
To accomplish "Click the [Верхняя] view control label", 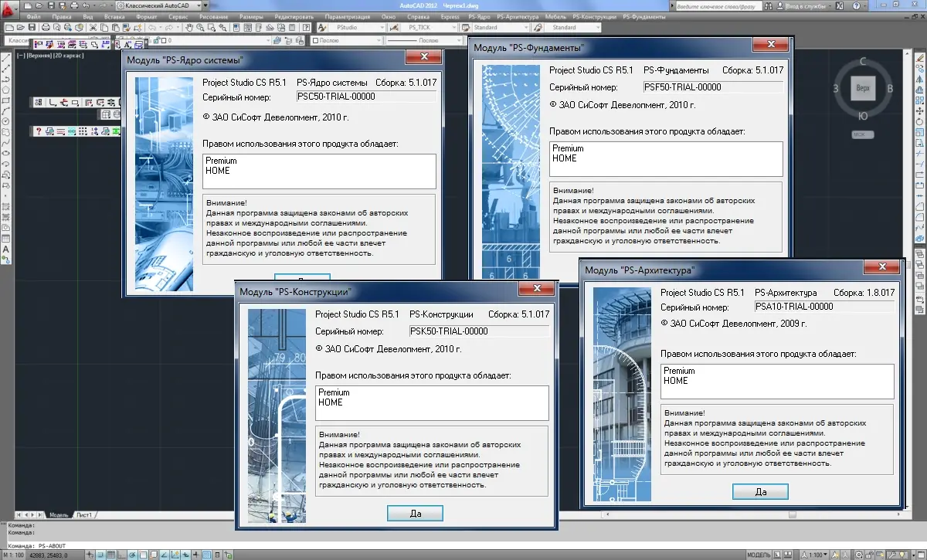I will (39, 56).
